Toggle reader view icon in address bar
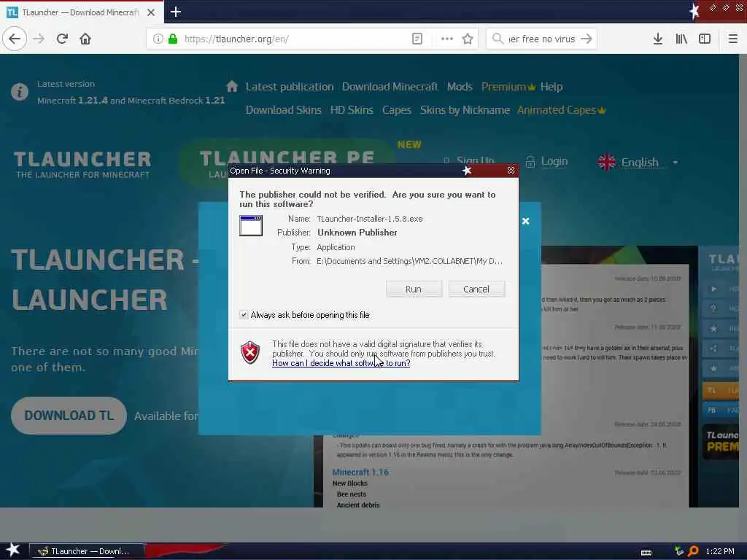 coord(417,39)
